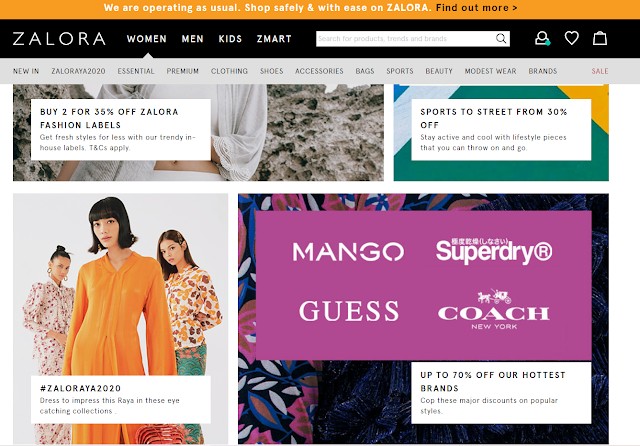Image resolution: width=640 pixels, height=446 pixels.
Task: Click the Superdry brand logo
Action: click(494, 251)
